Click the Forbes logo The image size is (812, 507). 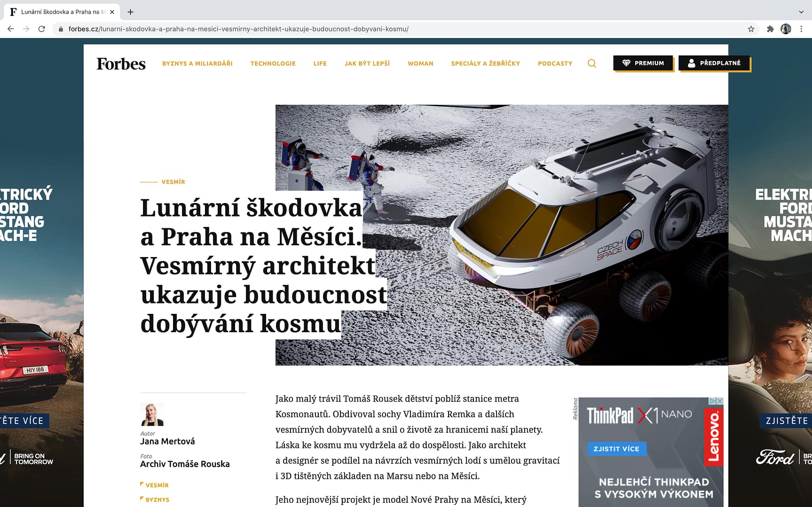click(x=121, y=63)
